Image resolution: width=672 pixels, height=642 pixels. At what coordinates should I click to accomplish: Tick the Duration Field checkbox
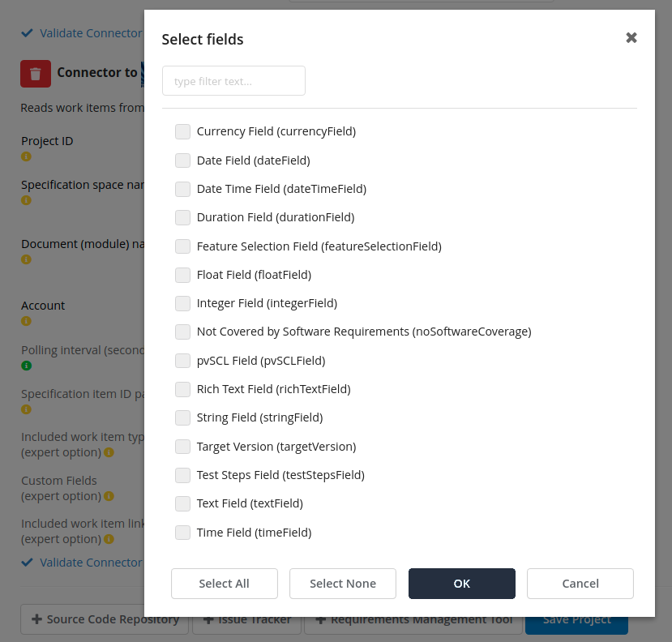[182, 217]
